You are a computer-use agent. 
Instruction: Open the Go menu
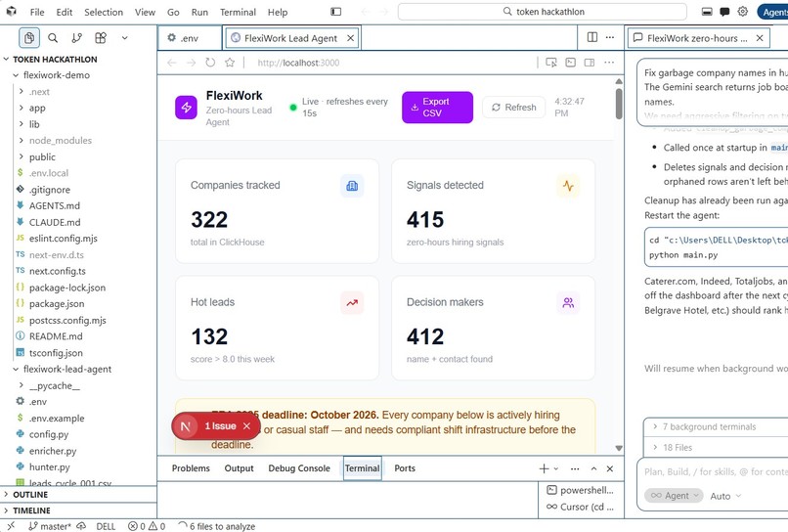(x=173, y=12)
